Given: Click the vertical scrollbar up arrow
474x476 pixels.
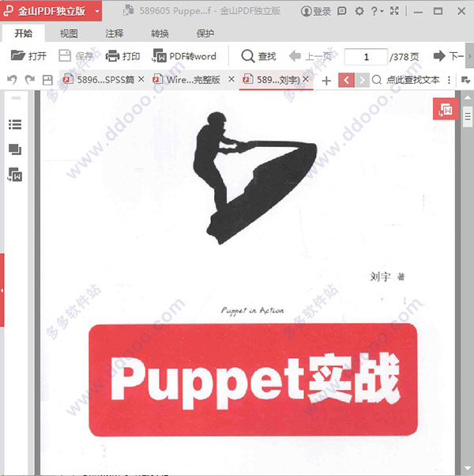Looking at the screenshot, I should pos(468,98).
